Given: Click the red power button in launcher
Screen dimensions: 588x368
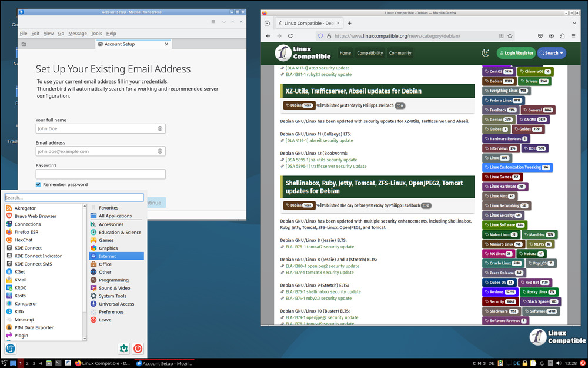Looking at the screenshot, I should pos(138,349).
